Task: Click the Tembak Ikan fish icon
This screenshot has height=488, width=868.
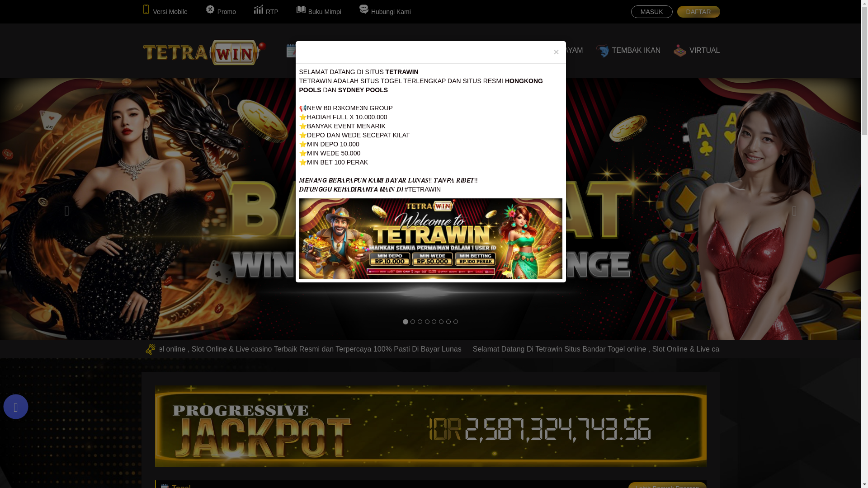Action: (602, 51)
